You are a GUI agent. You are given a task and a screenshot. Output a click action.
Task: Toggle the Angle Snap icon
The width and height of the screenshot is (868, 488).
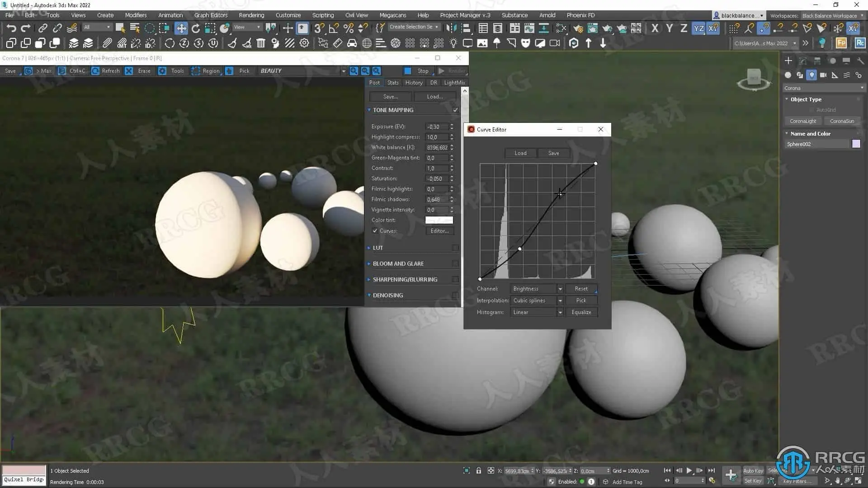[x=334, y=28]
